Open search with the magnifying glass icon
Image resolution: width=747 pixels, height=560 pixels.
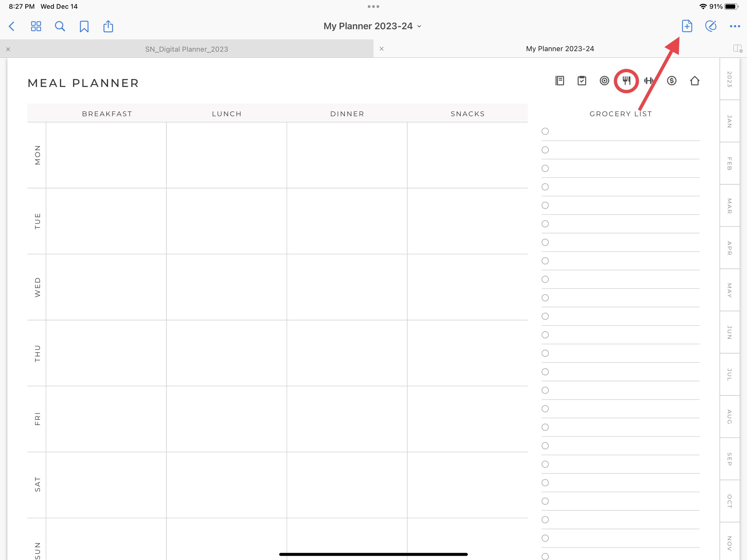[60, 26]
